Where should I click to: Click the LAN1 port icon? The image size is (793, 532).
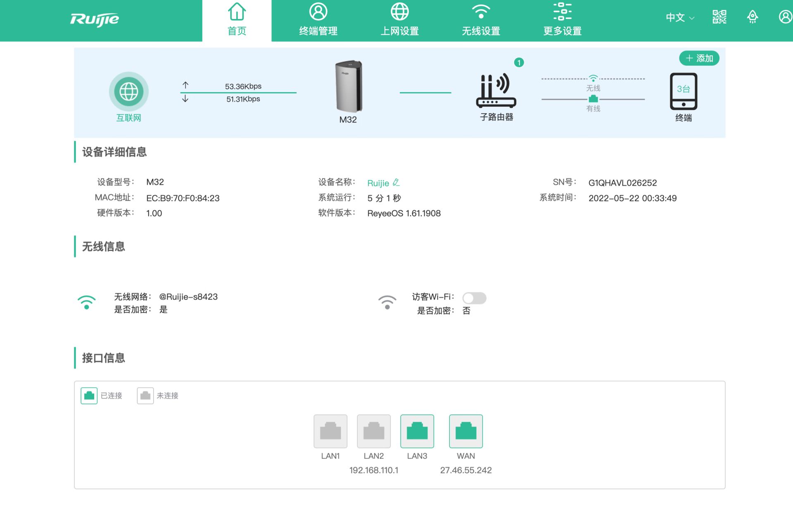point(330,431)
